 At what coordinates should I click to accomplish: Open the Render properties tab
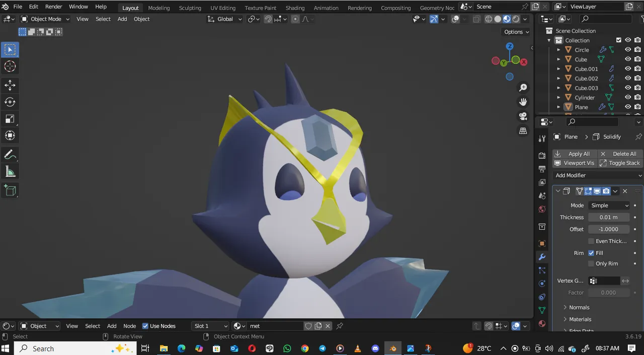(542, 156)
